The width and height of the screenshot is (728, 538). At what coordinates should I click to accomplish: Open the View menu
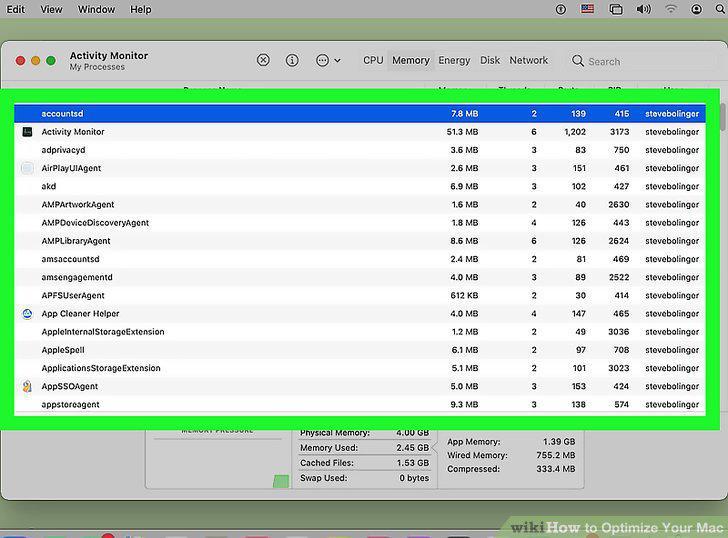[51, 9]
